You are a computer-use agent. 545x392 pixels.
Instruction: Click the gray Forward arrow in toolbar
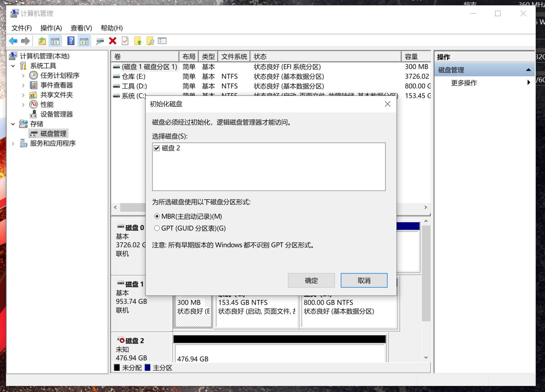pyautogui.click(x=25, y=41)
